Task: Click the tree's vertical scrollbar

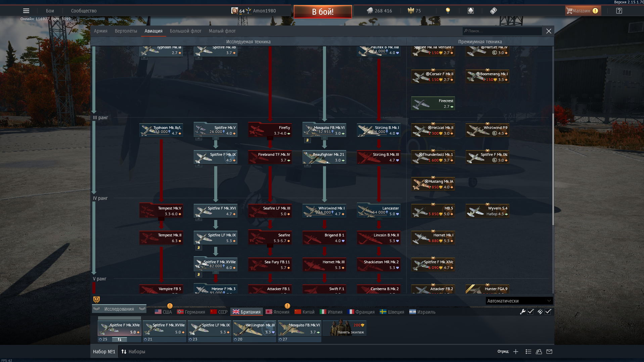Action: [x=553, y=169]
